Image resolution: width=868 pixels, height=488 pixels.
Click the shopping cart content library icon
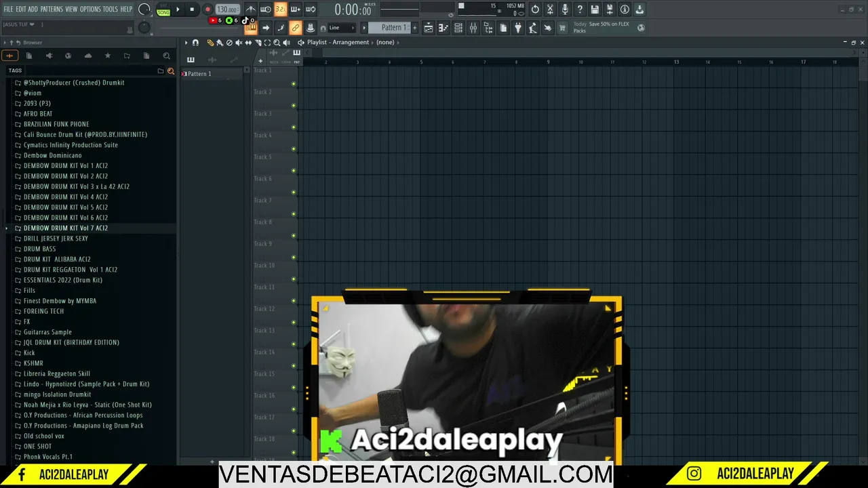click(562, 28)
